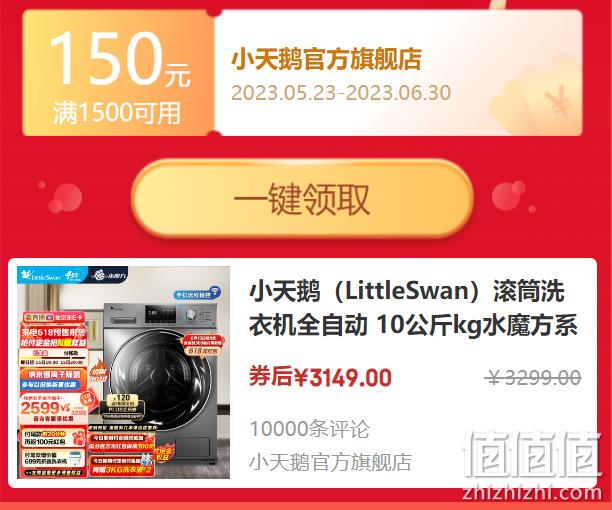The height and width of the screenshot is (510, 612).
Task: Click the 2599 price comparison badge
Action: click(x=54, y=409)
